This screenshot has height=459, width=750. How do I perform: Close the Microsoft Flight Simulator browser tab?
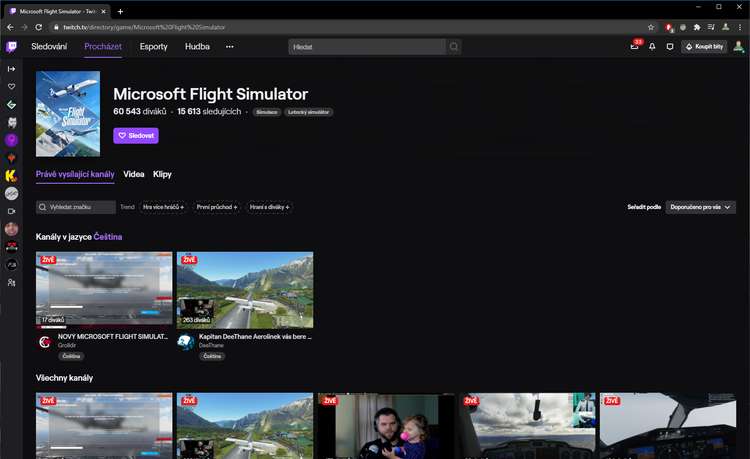coord(103,11)
